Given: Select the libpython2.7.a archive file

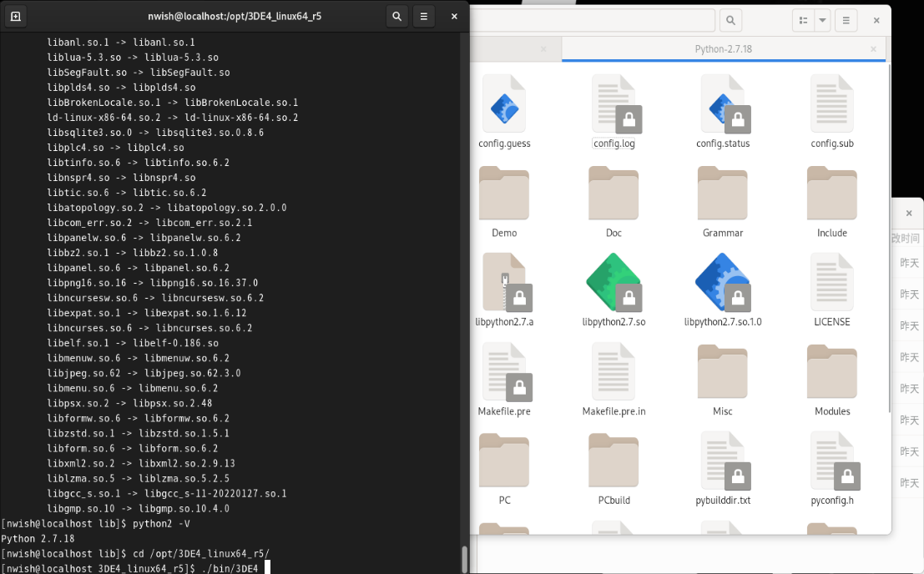Looking at the screenshot, I should [x=504, y=283].
